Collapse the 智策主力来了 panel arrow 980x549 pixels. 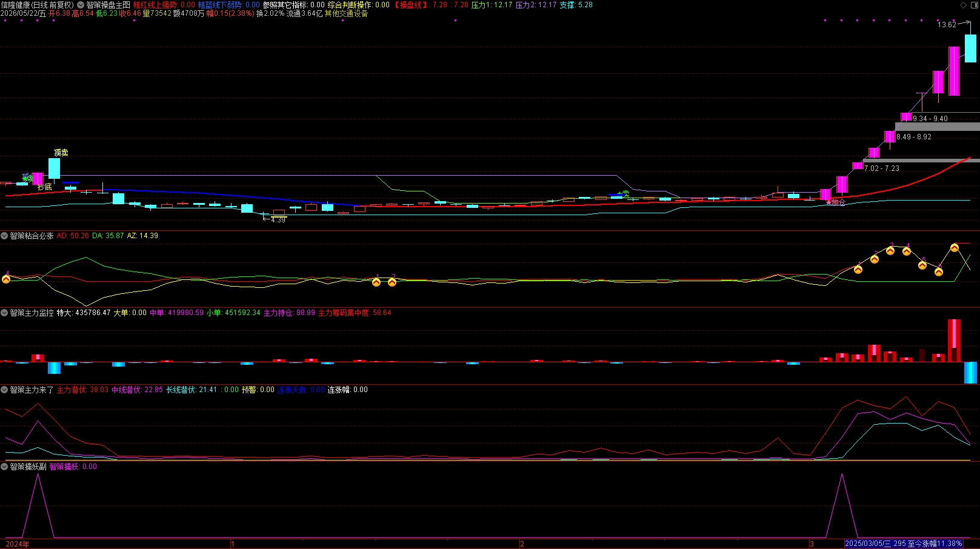click(x=4, y=390)
